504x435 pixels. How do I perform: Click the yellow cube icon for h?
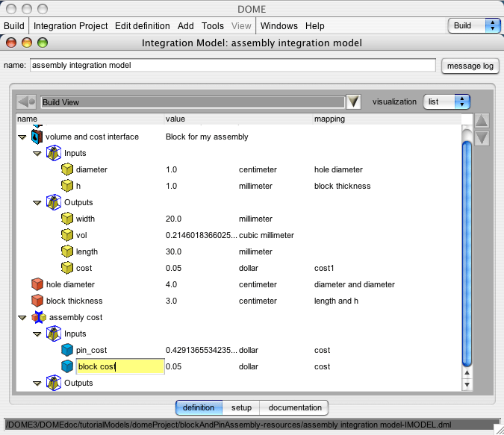(x=67, y=186)
